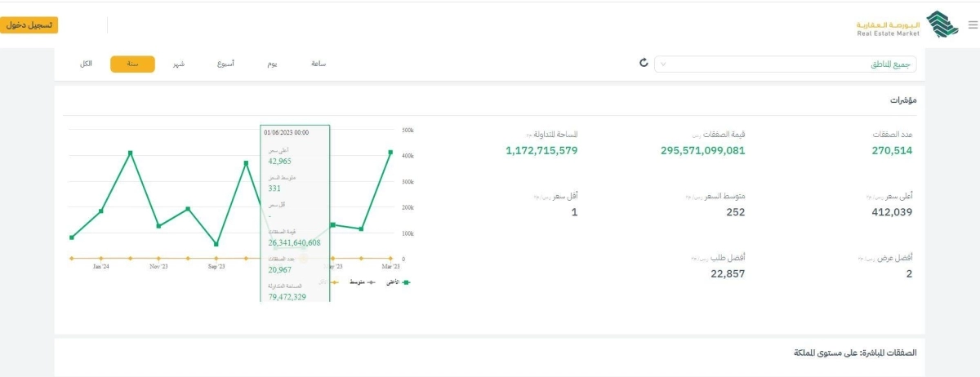Click the refresh icon beside region selector
Viewport: 980px width, 377px height.
[x=644, y=63]
